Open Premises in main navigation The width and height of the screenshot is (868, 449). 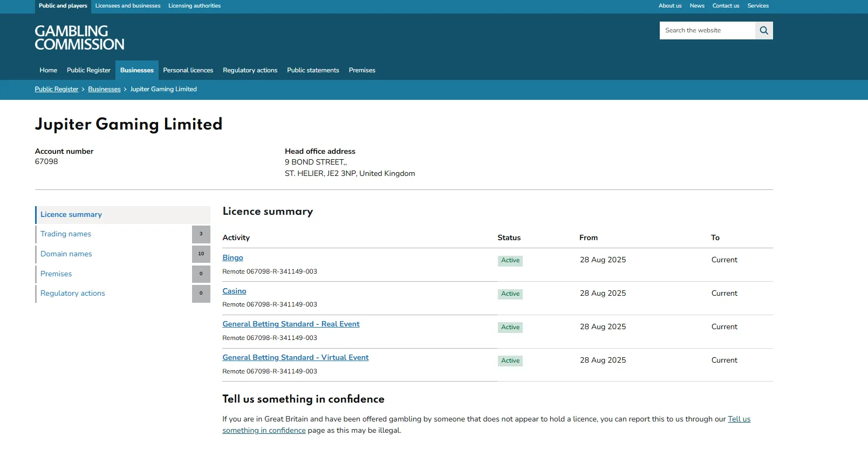[362, 70]
